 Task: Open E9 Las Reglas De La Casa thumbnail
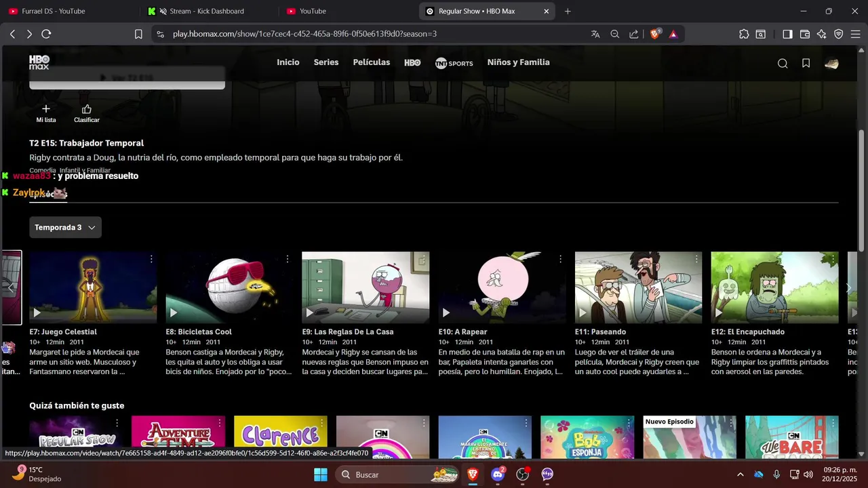click(366, 287)
